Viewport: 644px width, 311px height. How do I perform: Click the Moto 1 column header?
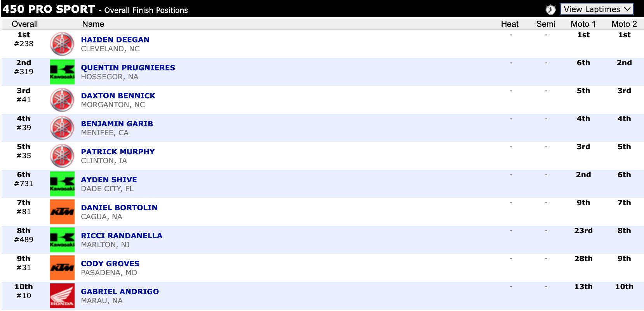(583, 24)
